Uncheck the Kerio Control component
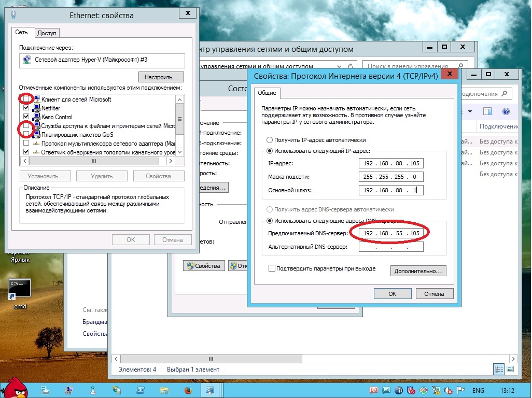 [26, 117]
